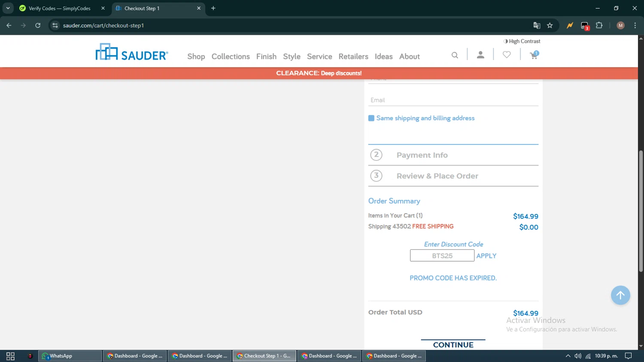This screenshot has height=362, width=644.
Task: Expand the Payment Info step
Action: click(453, 155)
